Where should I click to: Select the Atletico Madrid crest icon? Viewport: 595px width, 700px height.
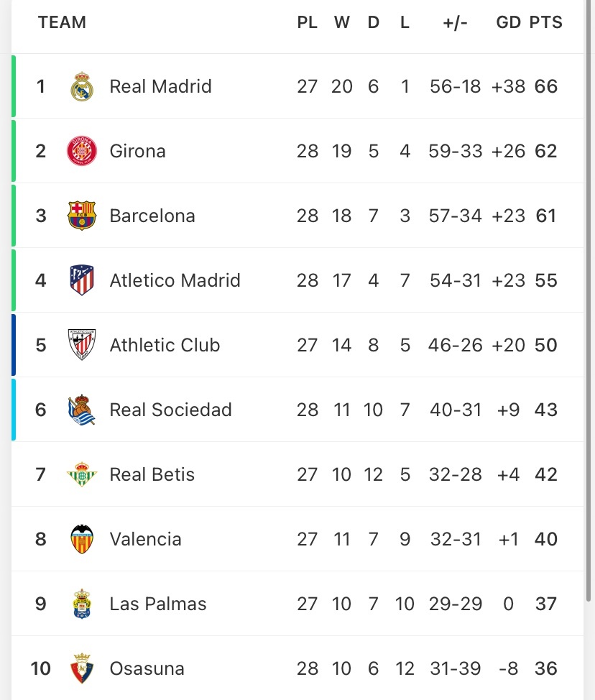pyautogui.click(x=81, y=280)
